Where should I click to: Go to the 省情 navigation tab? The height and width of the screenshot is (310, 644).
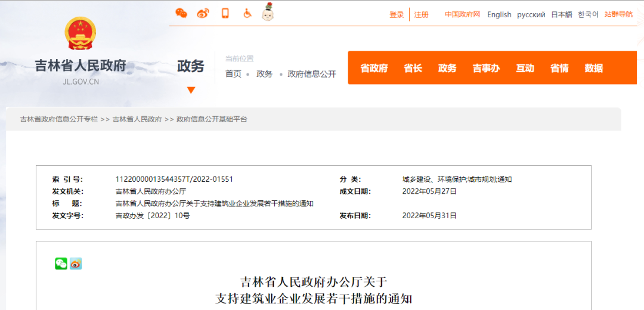559,68
